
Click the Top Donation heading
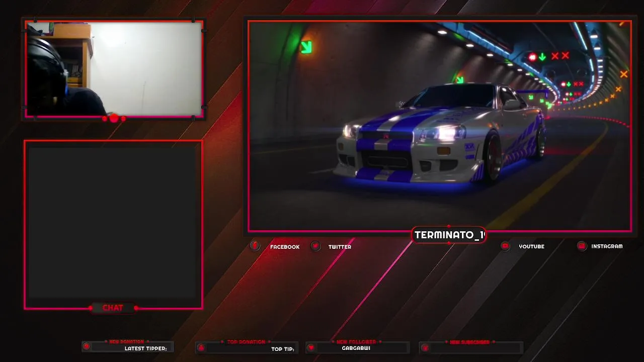246,342
